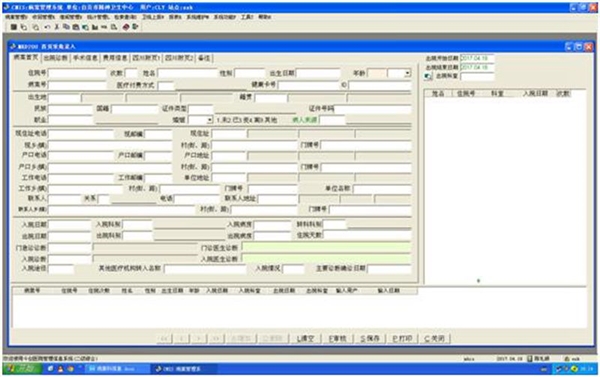Click the copy pages icon in toolbar
This screenshot has height=377, width=600.
pos(66,27)
